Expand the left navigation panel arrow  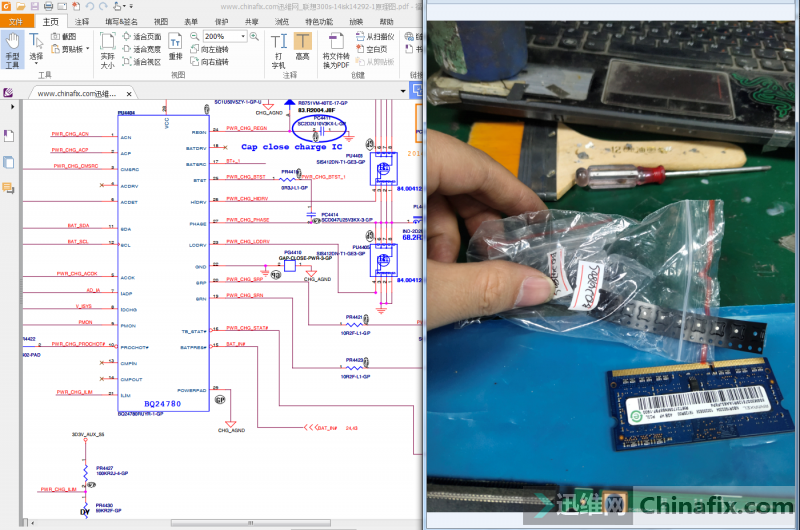(11, 109)
